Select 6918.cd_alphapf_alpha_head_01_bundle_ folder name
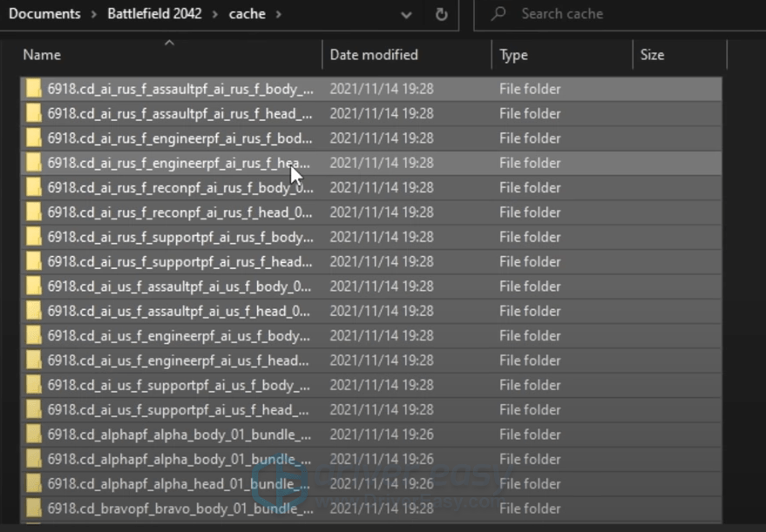The width and height of the screenshot is (766, 532). pyautogui.click(x=179, y=484)
